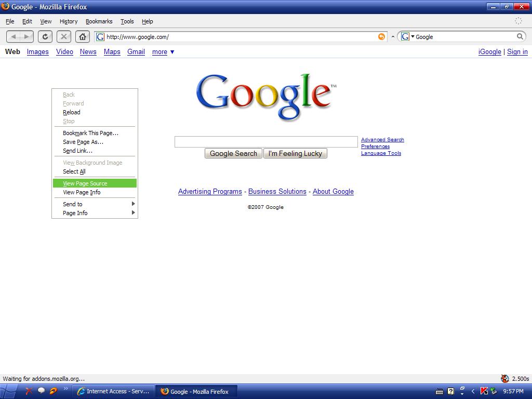Open the Advertising Programs link
The image size is (532, 399).
tap(210, 191)
